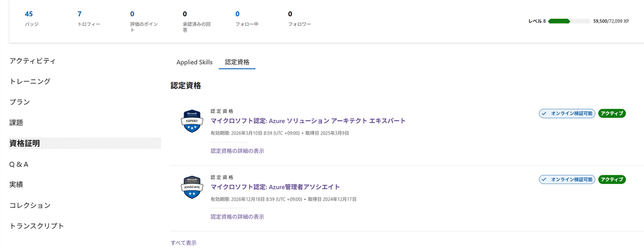The height and width of the screenshot is (251, 644).
Task: Click the アクティブ status label for Associate certification
Action: 612,179
